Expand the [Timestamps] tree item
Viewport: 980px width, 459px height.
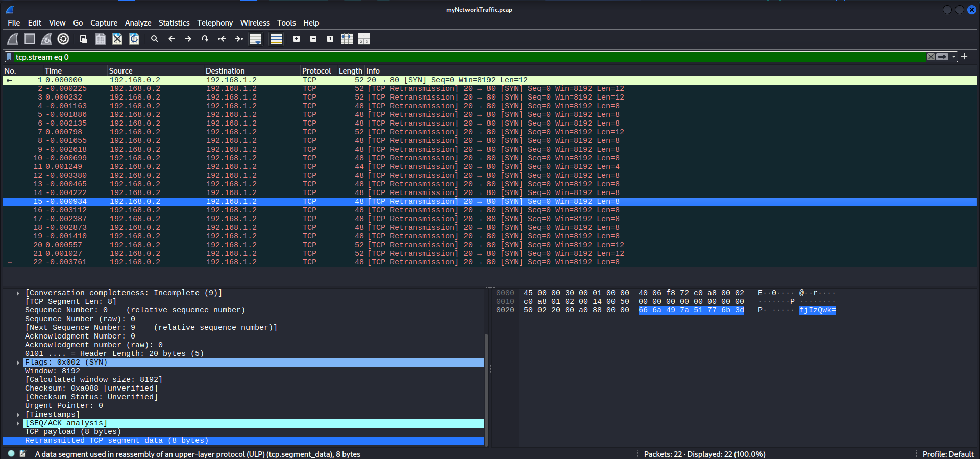point(18,415)
